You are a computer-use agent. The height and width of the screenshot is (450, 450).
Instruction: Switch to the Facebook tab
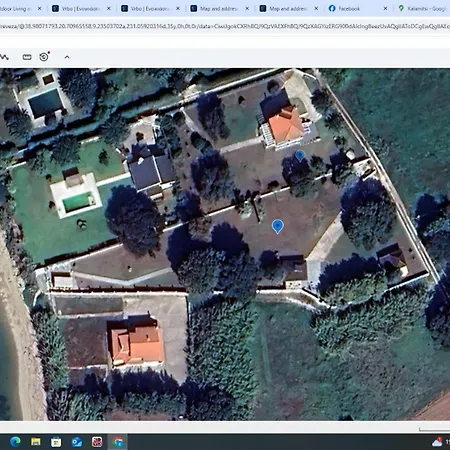click(349, 9)
